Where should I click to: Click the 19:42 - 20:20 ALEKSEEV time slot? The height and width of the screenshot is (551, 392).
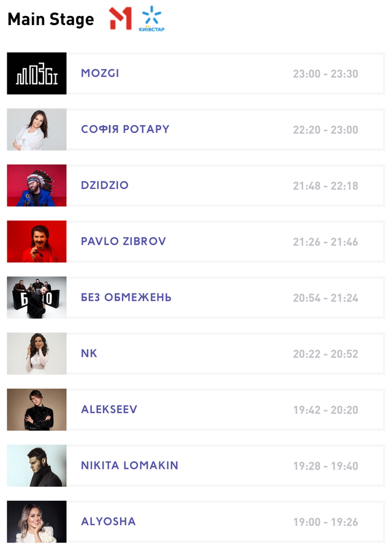(x=325, y=410)
